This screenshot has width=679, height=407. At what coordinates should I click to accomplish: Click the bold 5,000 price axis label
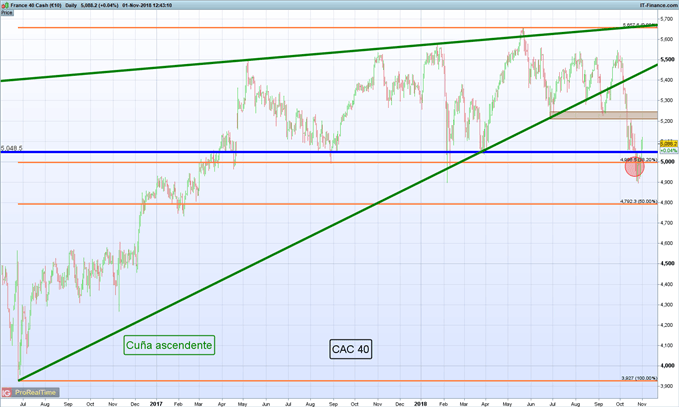667,162
